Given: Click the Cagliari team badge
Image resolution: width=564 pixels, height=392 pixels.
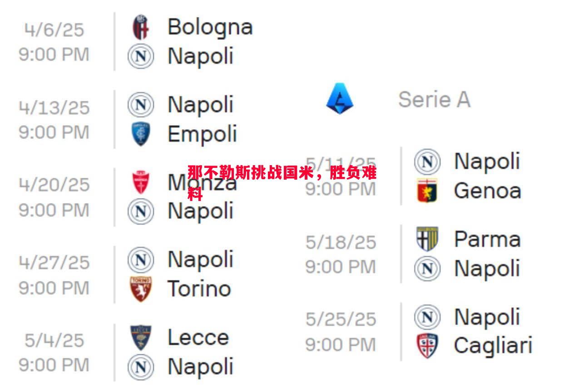Looking at the screenshot, I should point(427,346).
